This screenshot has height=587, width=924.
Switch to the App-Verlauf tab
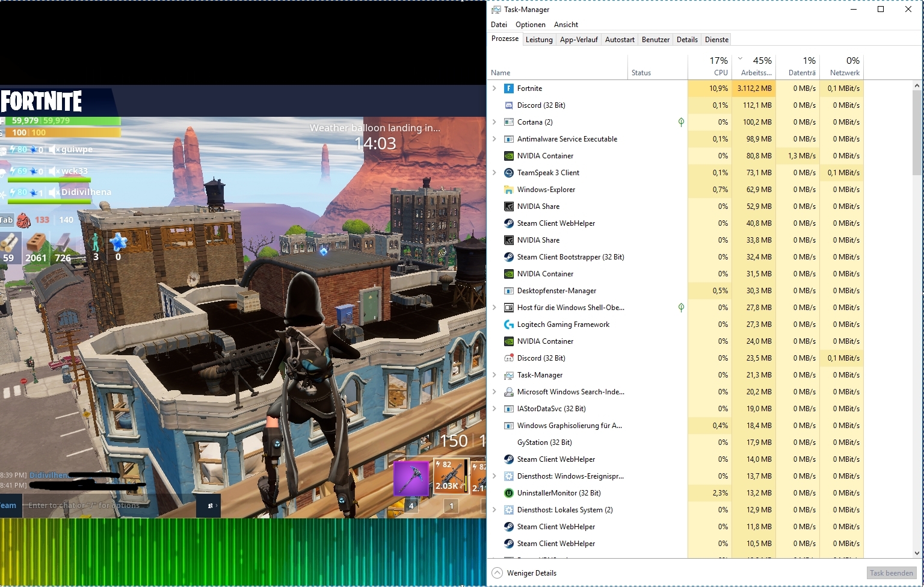pos(579,40)
